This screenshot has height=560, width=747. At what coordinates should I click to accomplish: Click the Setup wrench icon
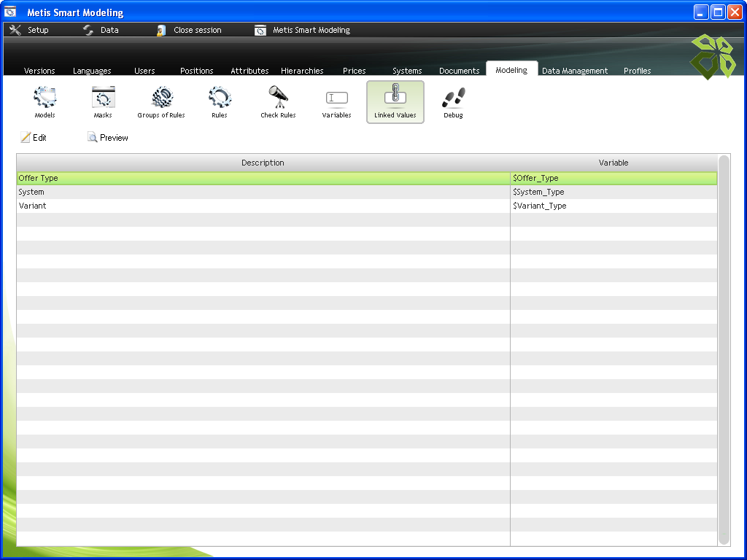coord(15,30)
